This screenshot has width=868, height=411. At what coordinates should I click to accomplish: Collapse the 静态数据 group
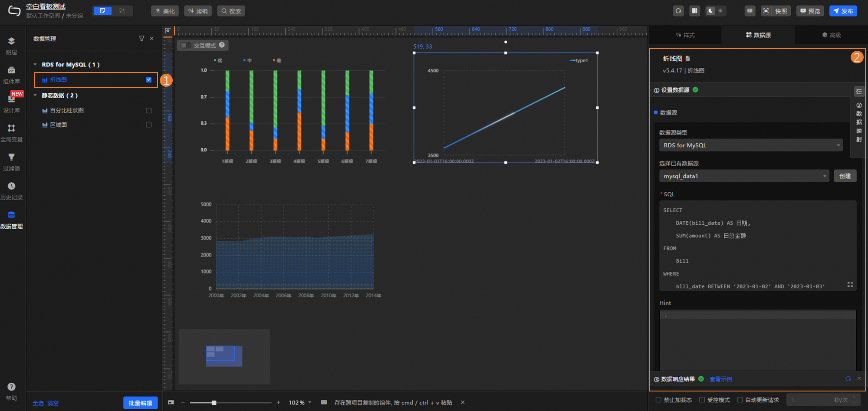tap(35, 95)
